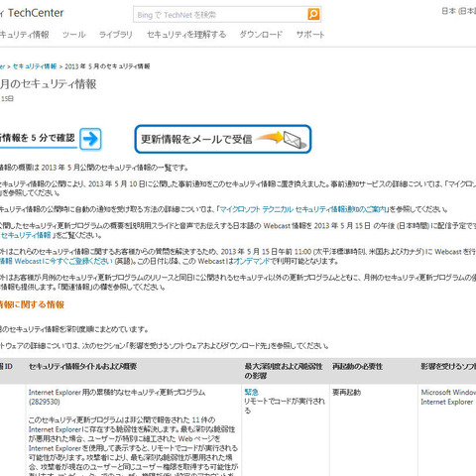The width and height of the screenshot is (476, 476).
Task: Open the セキュリティを理解する menu item
Action: click(x=186, y=35)
